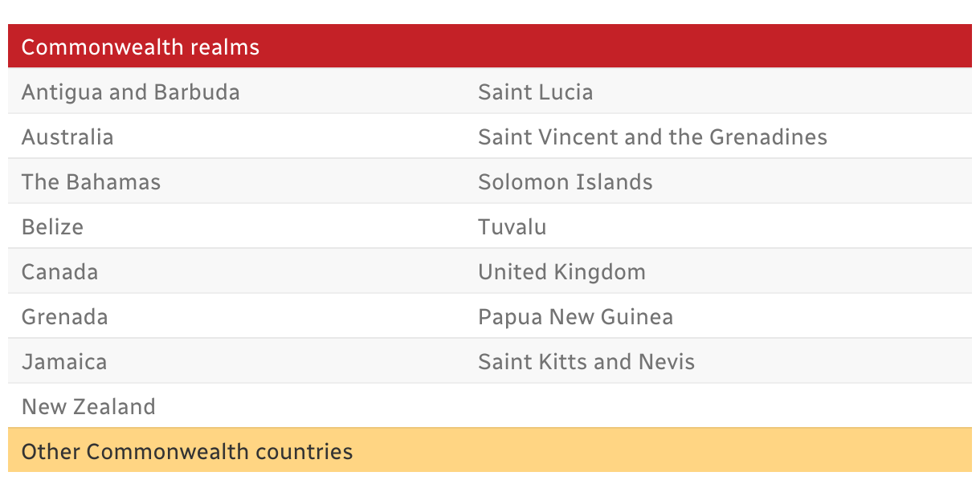The image size is (980, 480).
Task: Select Belize in the realms table
Action: click(x=52, y=227)
